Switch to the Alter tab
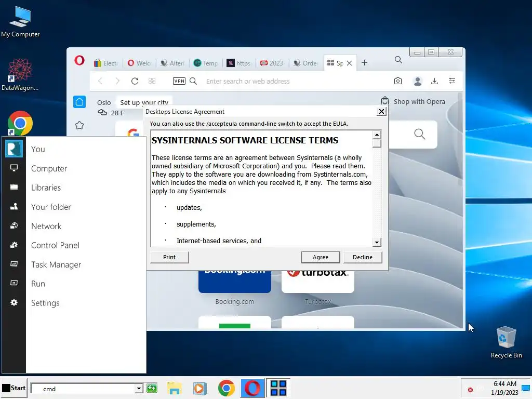The image size is (532, 399). [x=172, y=63]
